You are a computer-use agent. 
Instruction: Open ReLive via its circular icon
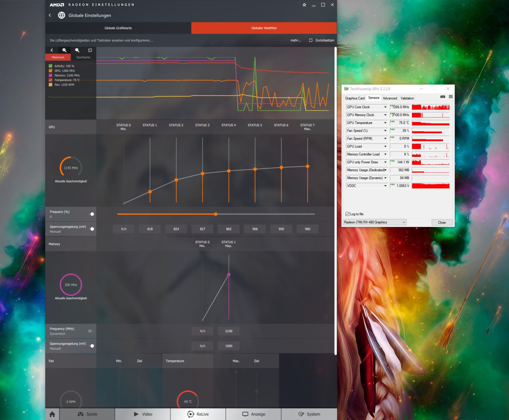(191, 414)
